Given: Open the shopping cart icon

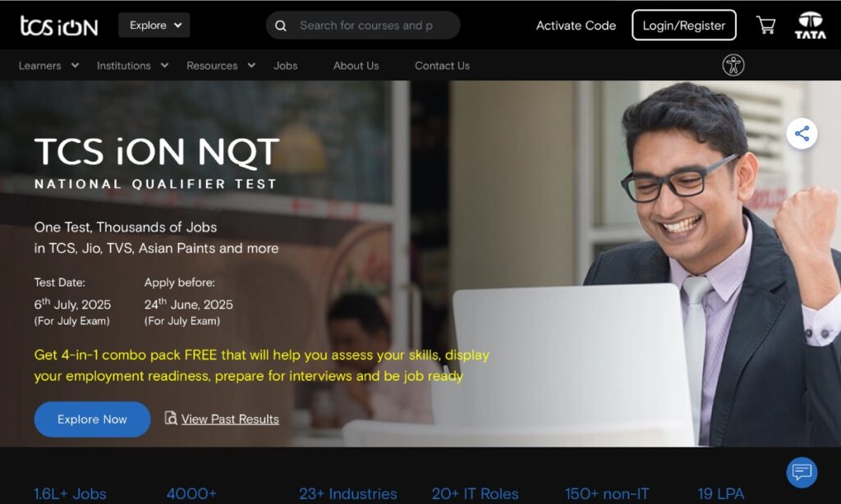Looking at the screenshot, I should (765, 25).
